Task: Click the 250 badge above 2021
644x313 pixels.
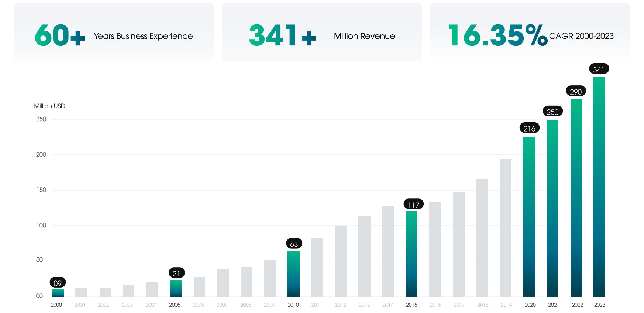Action: 552,111
